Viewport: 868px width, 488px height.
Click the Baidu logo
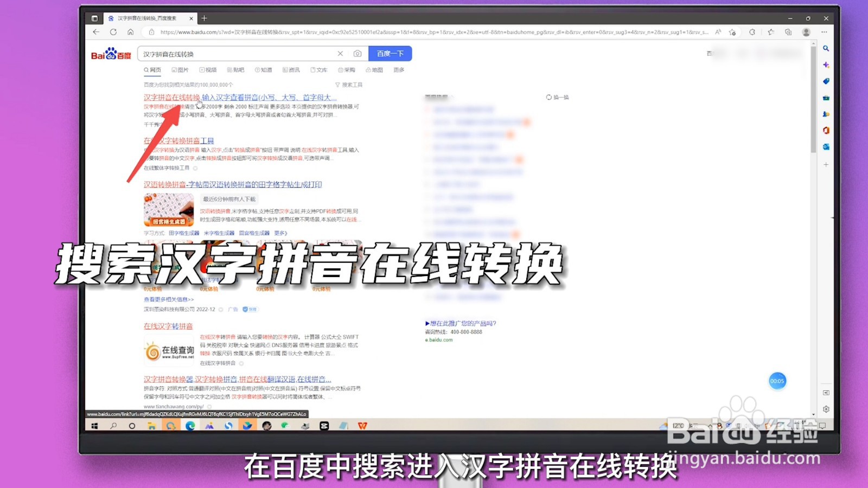111,53
